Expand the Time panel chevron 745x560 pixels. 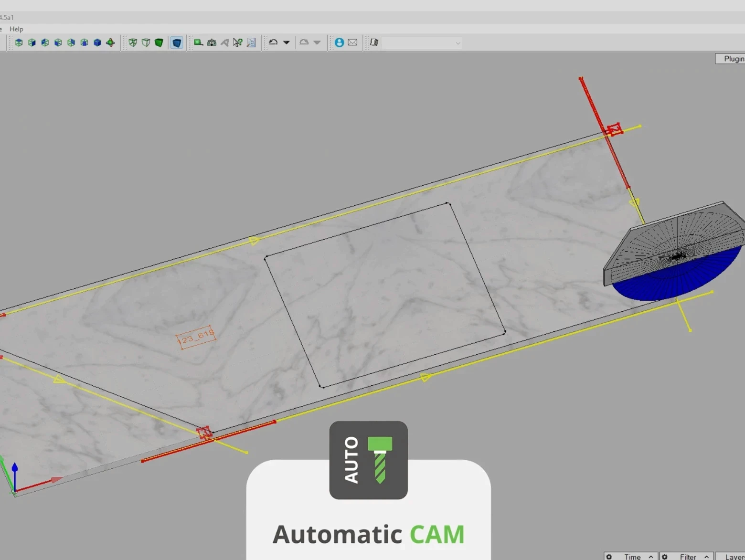coord(650,557)
